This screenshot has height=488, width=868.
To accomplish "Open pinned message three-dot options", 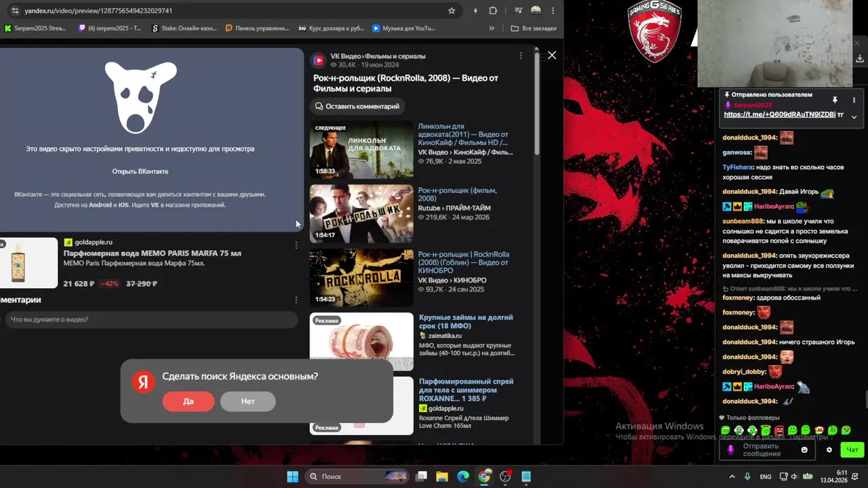I will 854,100.
